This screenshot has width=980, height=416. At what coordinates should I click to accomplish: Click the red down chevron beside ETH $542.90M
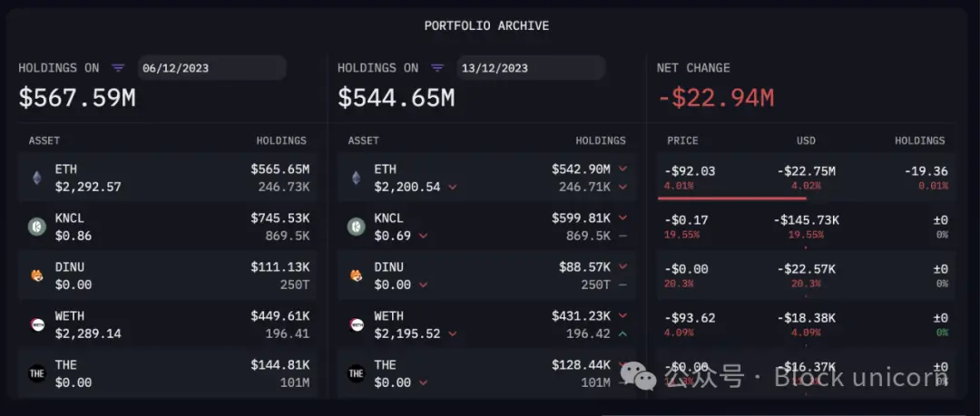pyautogui.click(x=622, y=169)
